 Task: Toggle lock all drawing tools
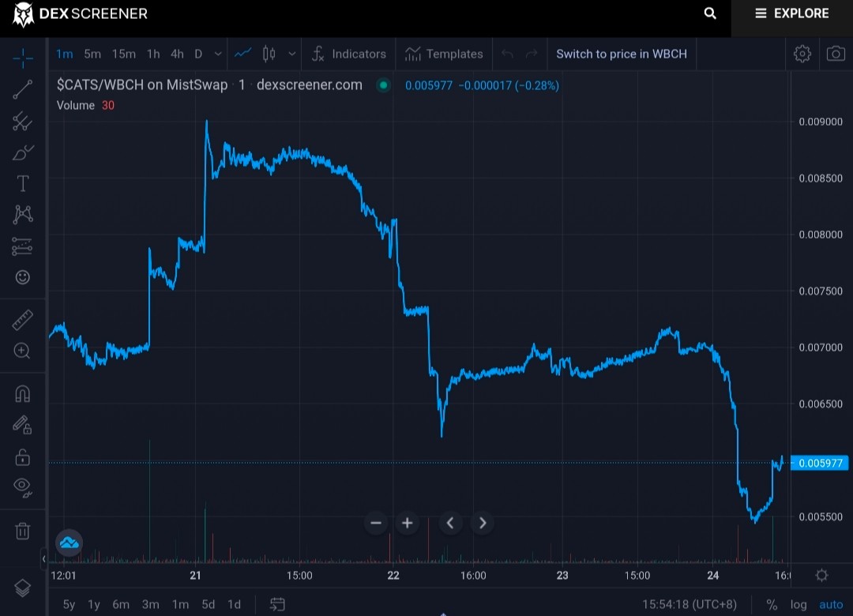22,456
